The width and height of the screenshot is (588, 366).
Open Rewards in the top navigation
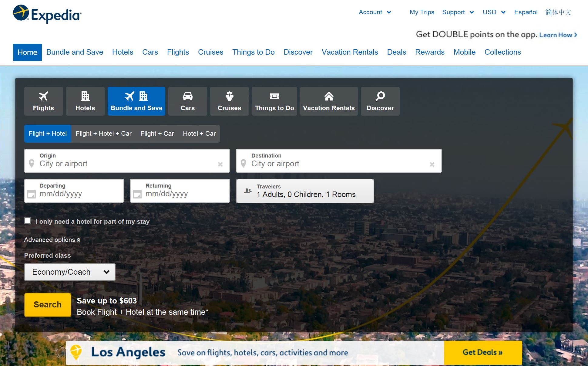(430, 52)
